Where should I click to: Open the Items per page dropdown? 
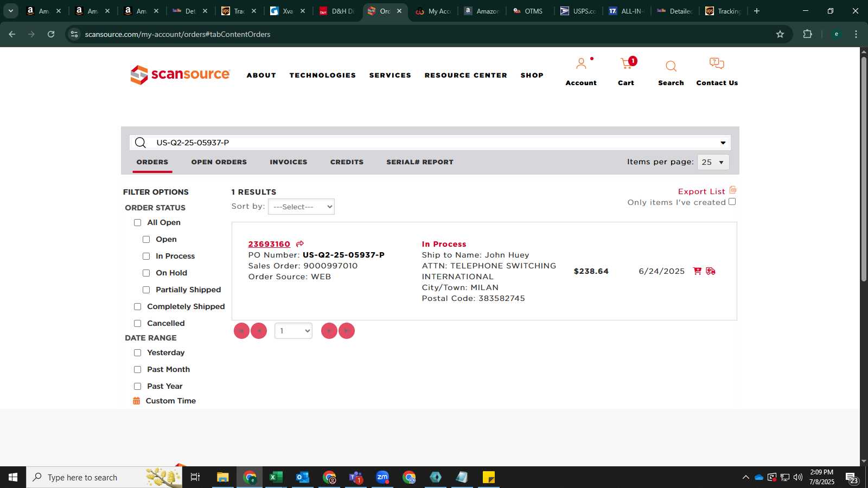[x=713, y=162]
